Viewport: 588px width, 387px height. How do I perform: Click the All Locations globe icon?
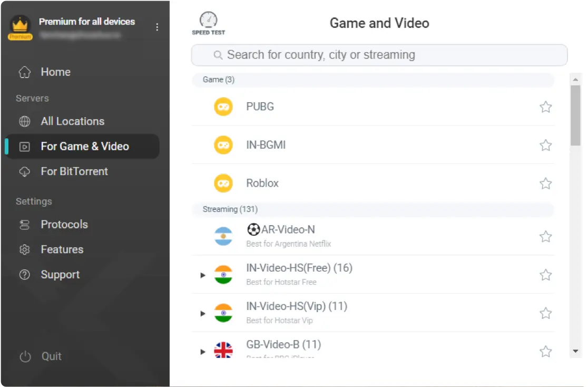[x=25, y=121]
